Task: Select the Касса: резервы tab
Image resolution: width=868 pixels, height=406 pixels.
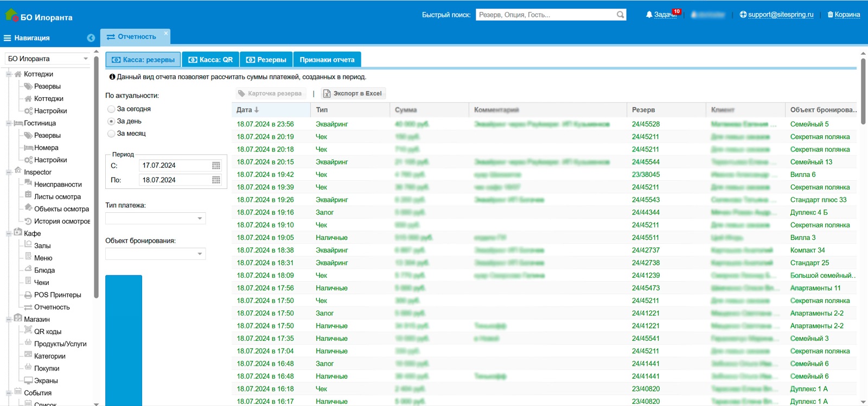Action: coord(143,60)
